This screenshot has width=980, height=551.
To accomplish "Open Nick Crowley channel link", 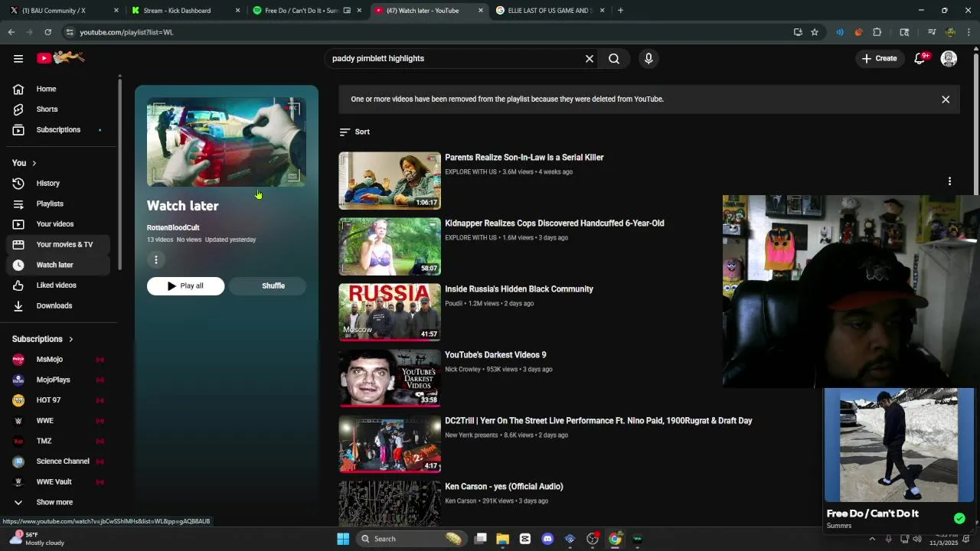I will point(462,370).
